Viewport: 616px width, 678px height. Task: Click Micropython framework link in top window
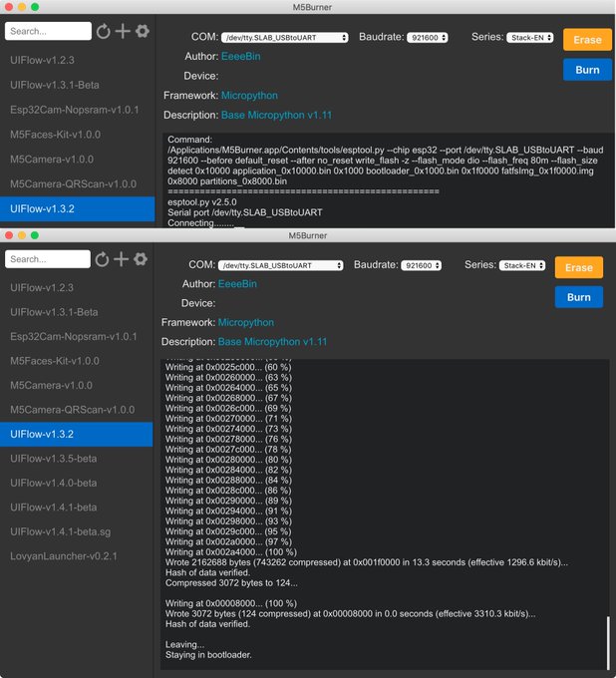click(249, 96)
